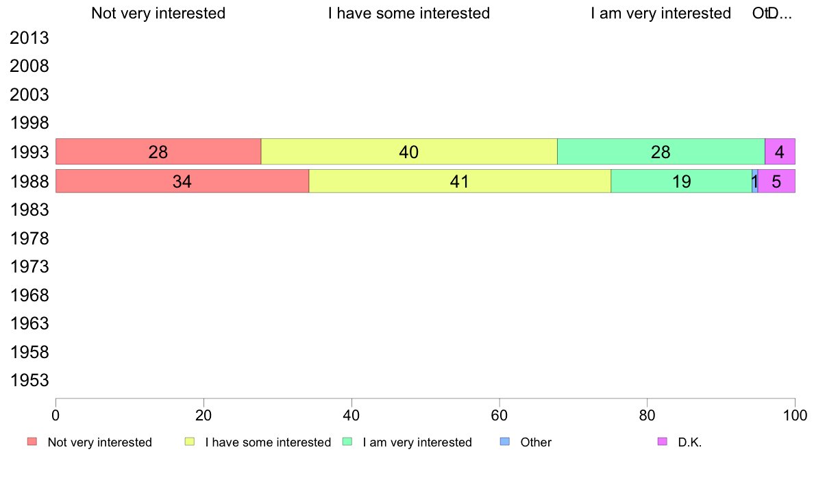Click the 1953 year label

(x=29, y=381)
